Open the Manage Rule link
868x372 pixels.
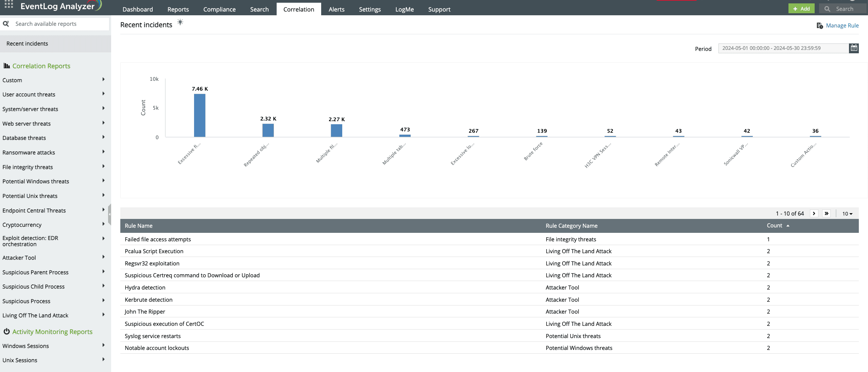click(842, 26)
